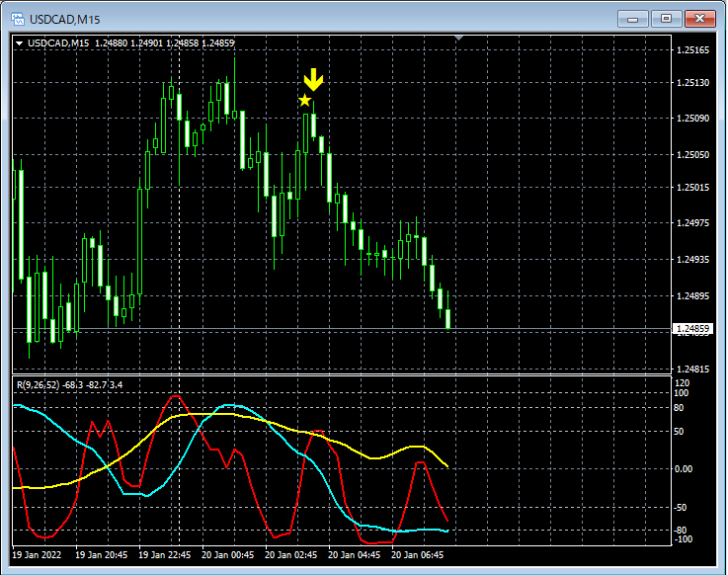The height and width of the screenshot is (575, 728).
Task: Click the indicator scale value 50
Action: click(679, 432)
